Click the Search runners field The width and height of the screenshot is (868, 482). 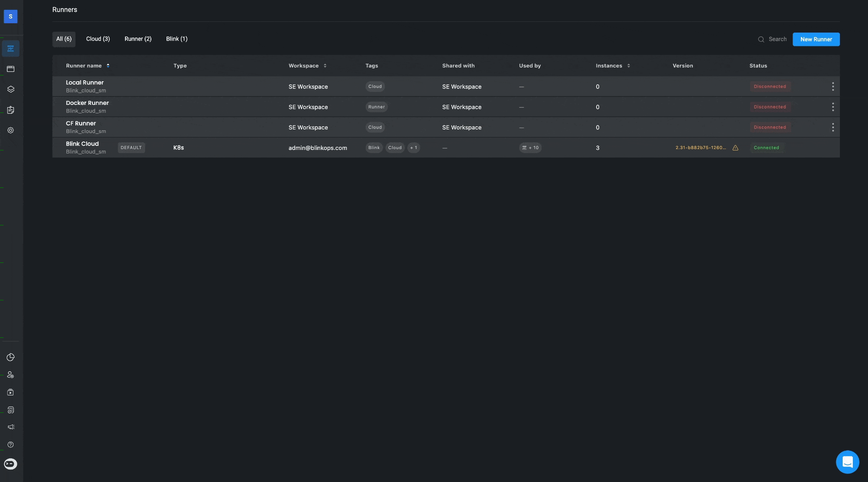point(777,39)
